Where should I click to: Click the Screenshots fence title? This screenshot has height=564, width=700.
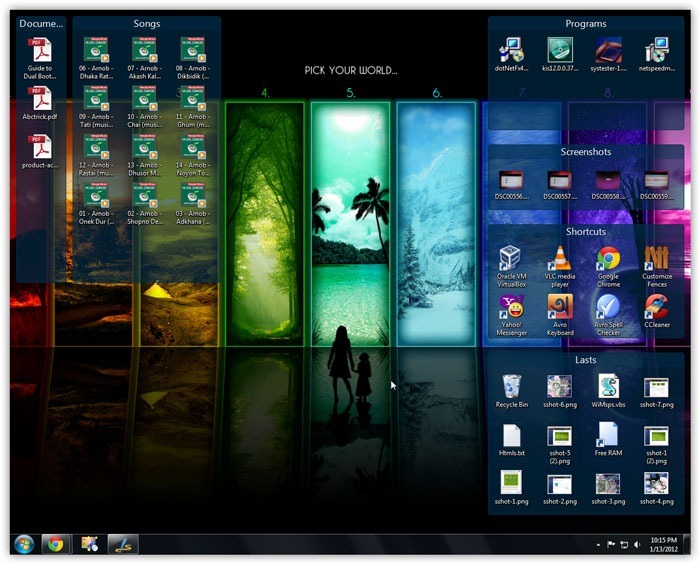tap(586, 152)
